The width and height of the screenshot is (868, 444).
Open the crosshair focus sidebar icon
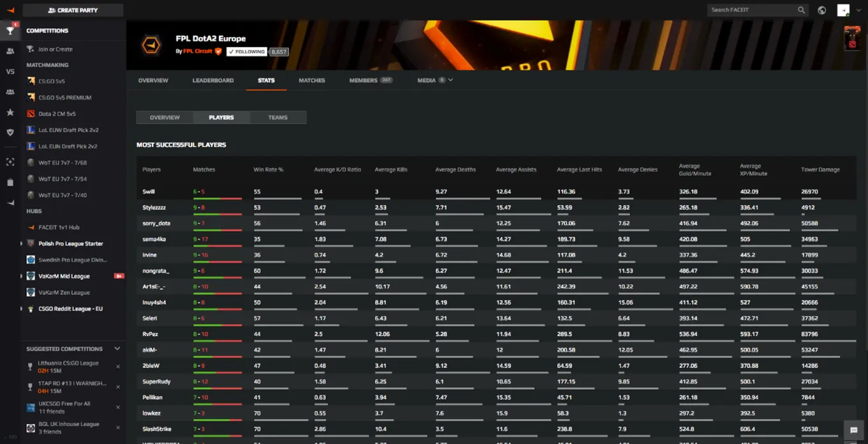tap(10, 162)
